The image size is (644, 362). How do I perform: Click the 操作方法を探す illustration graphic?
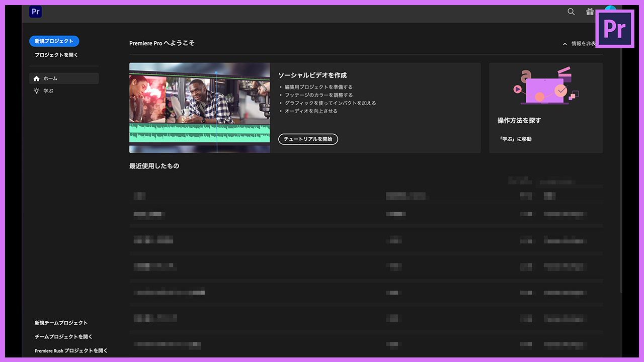[546, 86]
